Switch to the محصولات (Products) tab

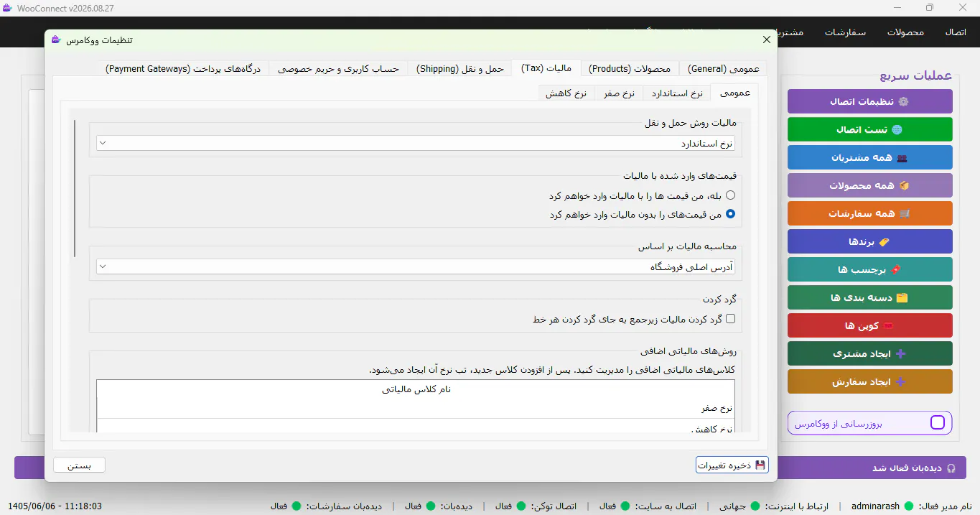(x=629, y=68)
